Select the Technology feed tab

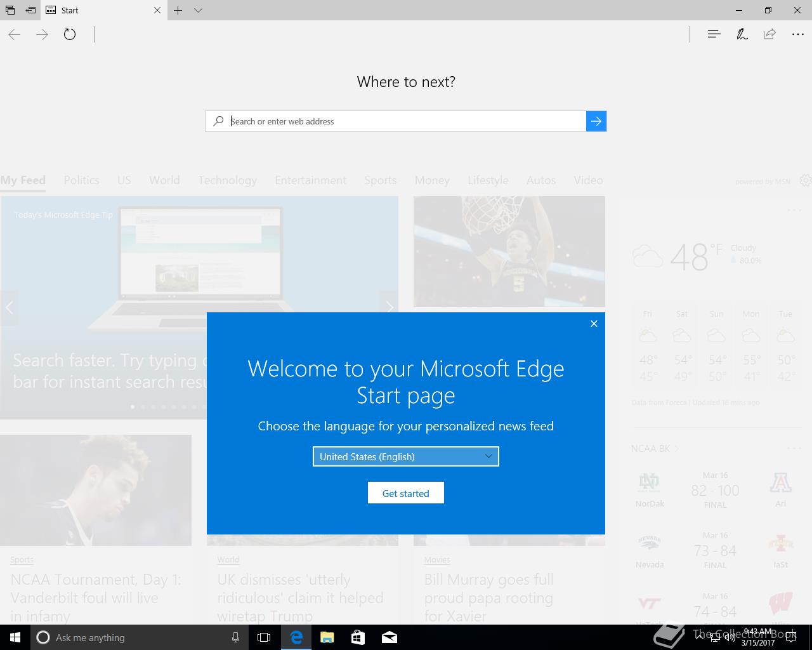[227, 180]
